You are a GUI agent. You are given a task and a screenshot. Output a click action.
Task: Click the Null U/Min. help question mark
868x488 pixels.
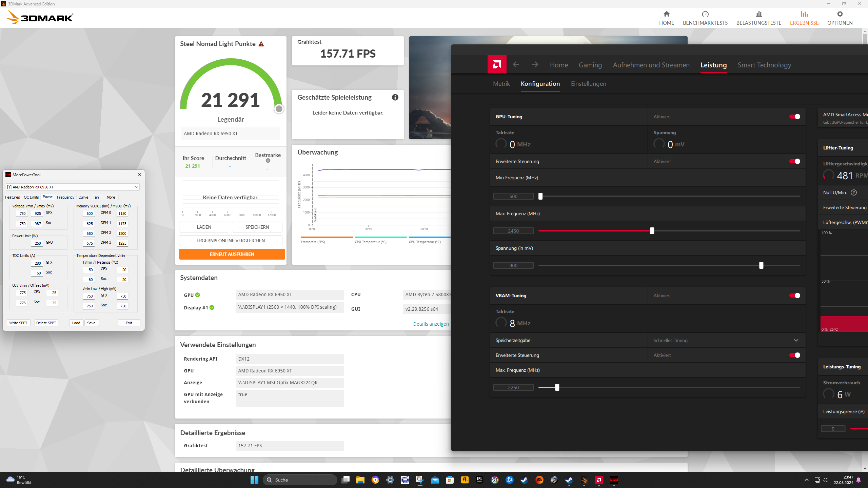854,192
